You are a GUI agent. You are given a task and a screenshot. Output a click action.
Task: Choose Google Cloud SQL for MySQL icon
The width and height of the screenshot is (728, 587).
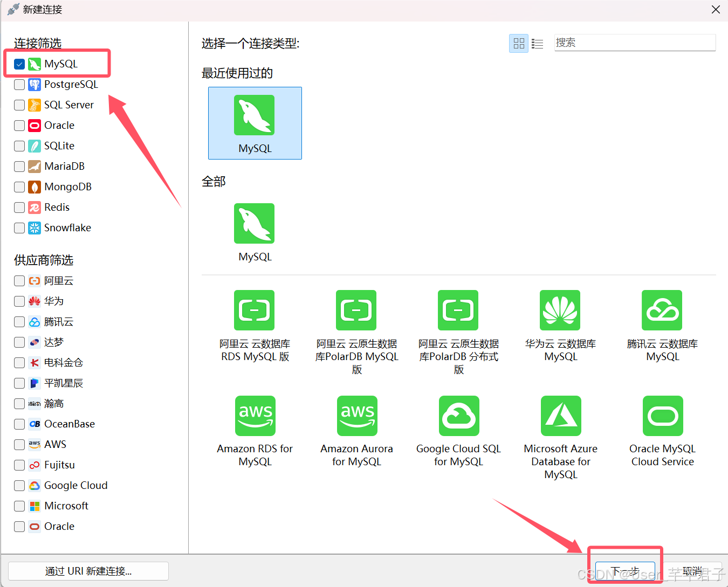[x=459, y=416]
